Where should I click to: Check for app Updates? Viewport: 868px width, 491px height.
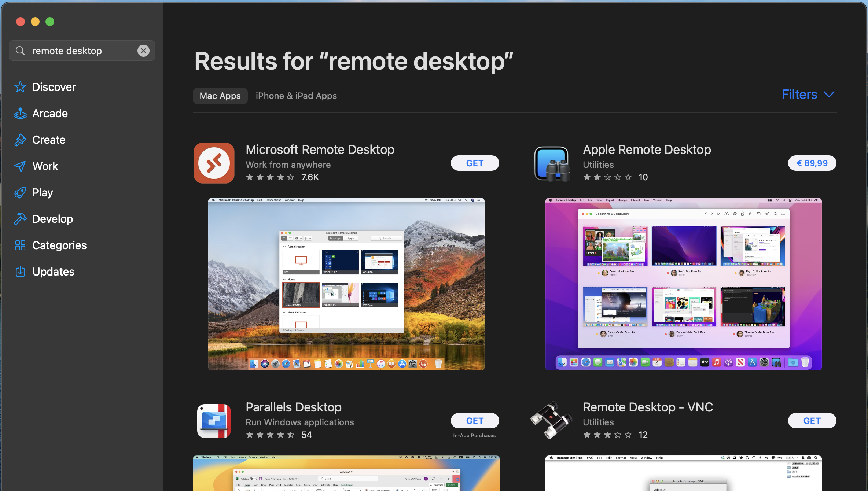pos(54,272)
